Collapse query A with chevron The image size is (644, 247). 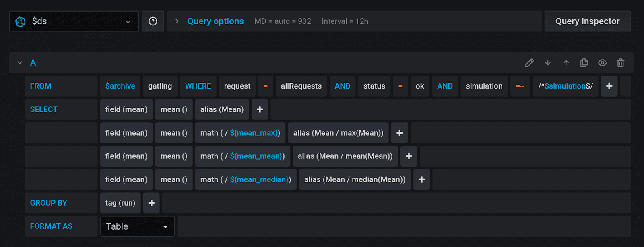[20, 63]
